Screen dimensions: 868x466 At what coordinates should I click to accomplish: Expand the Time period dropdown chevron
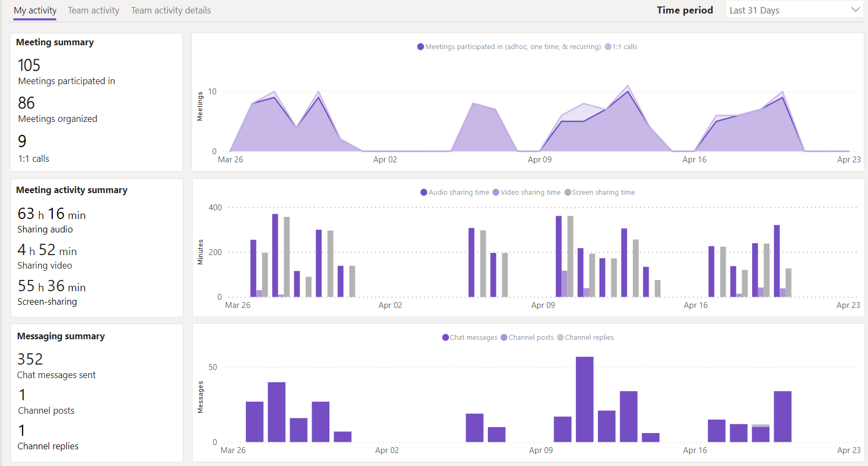[x=855, y=10]
